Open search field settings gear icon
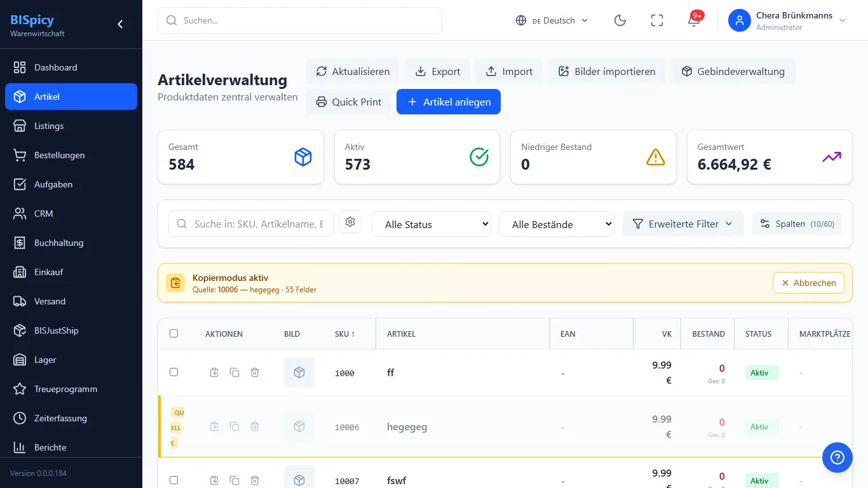 pos(349,222)
